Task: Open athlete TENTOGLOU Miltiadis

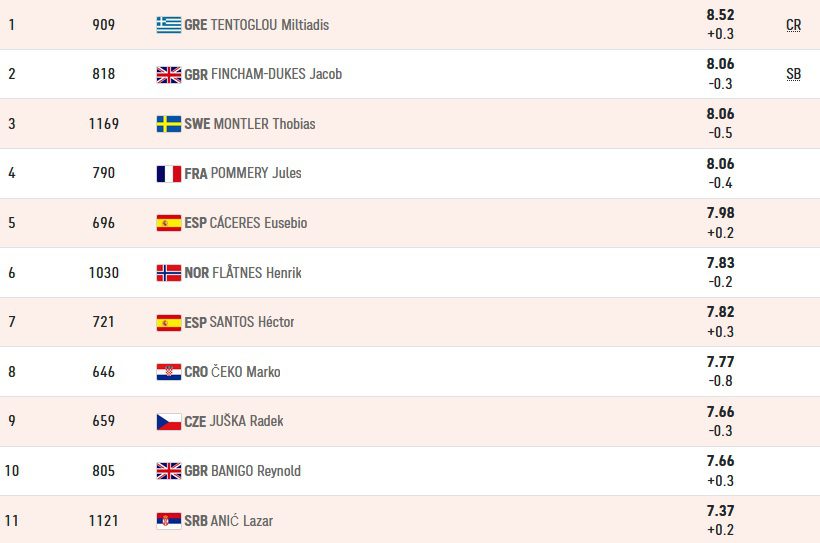Action: click(x=269, y=25)
